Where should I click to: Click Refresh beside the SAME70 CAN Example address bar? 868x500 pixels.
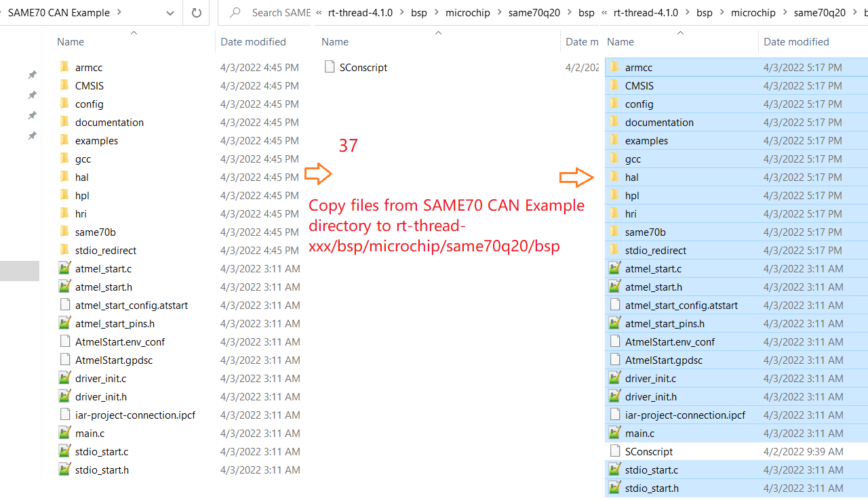pyautogui.click(x=197, y=13)
